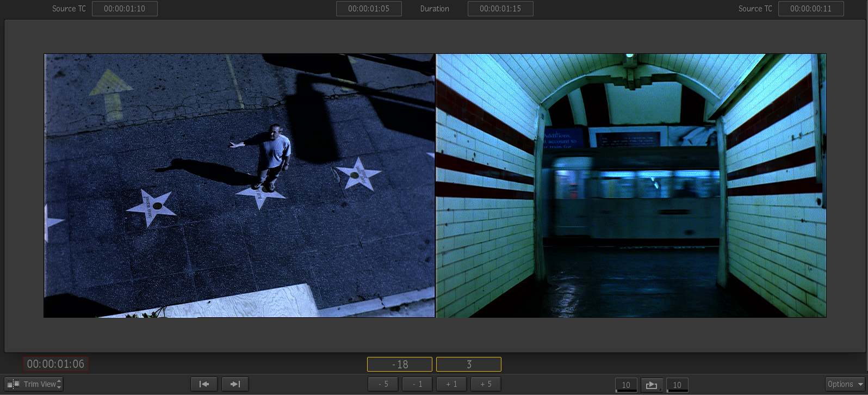The height and width of the screenshot is (395, 868).
Task: Select the incoming trim offset field showing 3
Action: click(469, 365)
